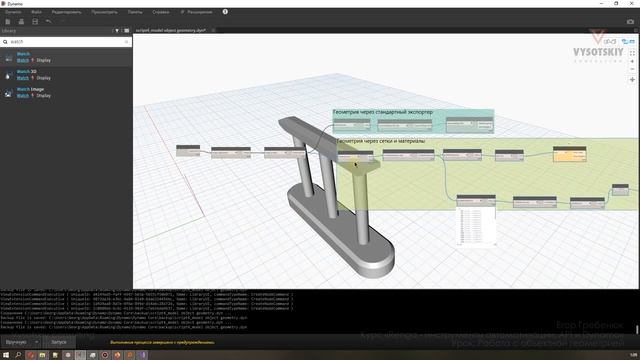The image size is (640, 360).
Task: Click the group title Геометрия через стандартный экспортер
Action: click(383, 112)
